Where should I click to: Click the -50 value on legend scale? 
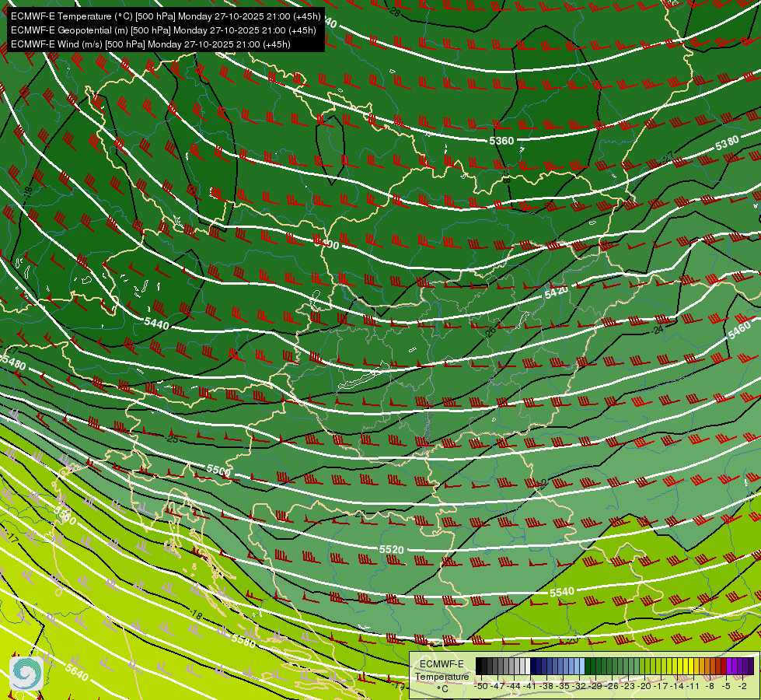481,686
